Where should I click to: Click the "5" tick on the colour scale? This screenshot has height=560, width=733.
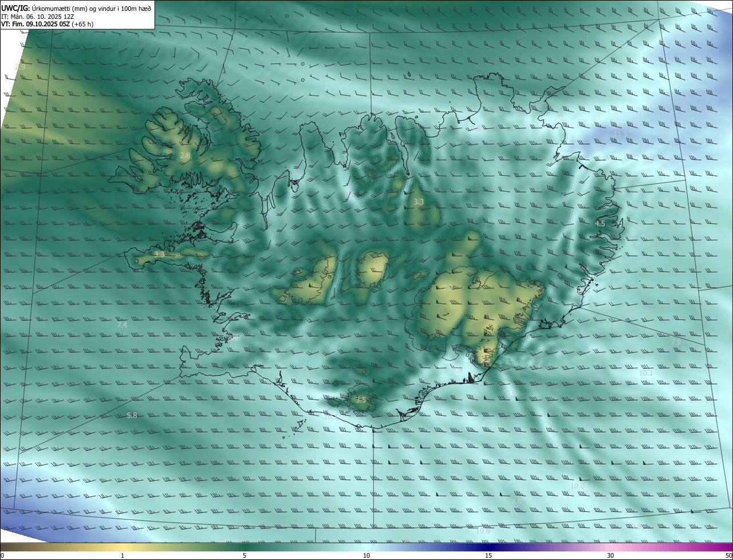[245, 556]
